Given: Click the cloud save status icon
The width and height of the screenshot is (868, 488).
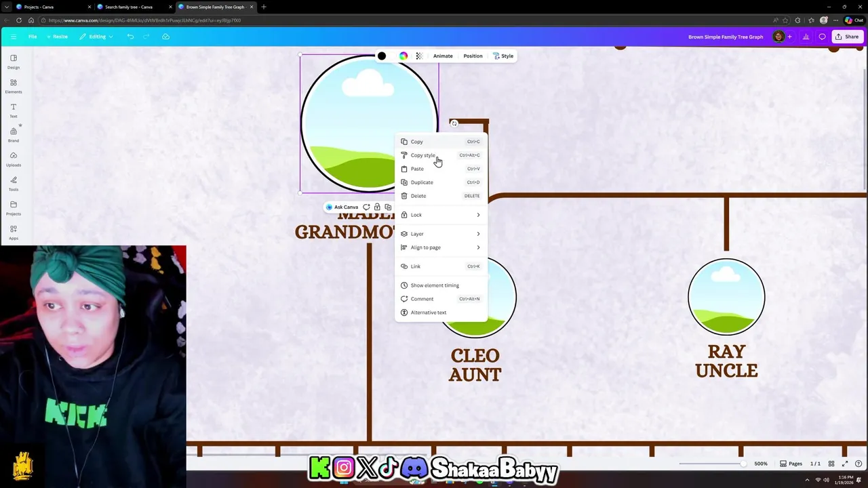Looking at the screenshot, I should [165, 37].
